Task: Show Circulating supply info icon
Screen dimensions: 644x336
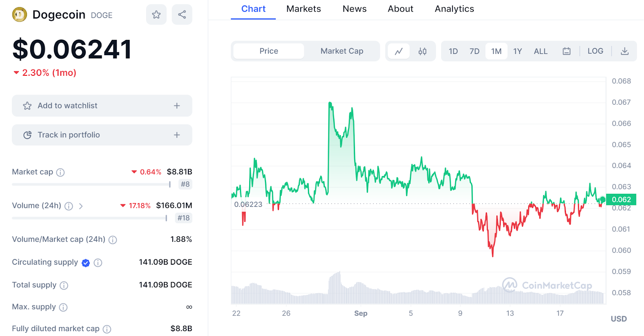Action: tap(98, 263)
